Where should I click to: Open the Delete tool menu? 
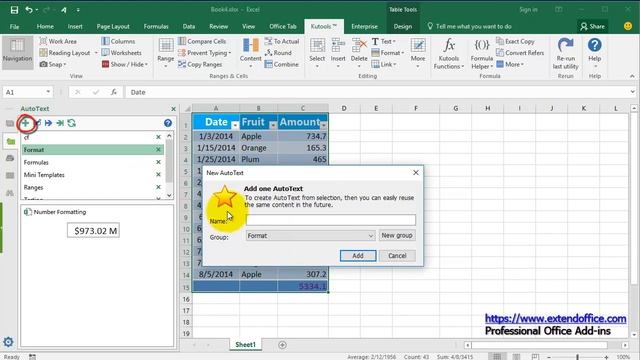359,52
